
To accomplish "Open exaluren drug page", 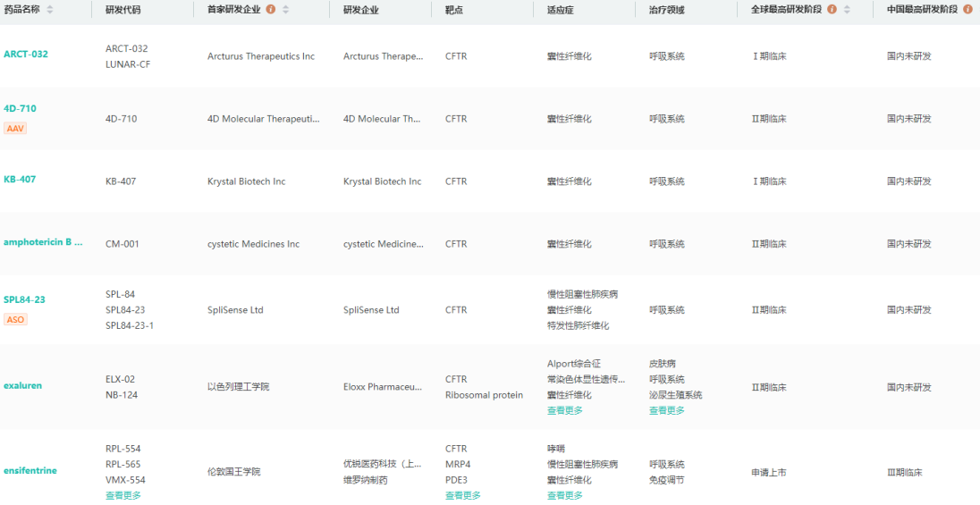I will 23,385.
